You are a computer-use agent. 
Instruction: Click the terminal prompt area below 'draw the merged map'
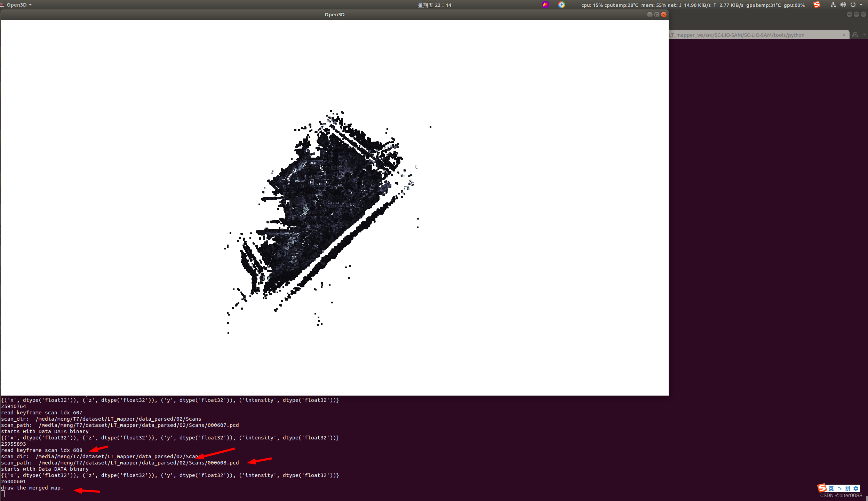(x=3, y=493)
